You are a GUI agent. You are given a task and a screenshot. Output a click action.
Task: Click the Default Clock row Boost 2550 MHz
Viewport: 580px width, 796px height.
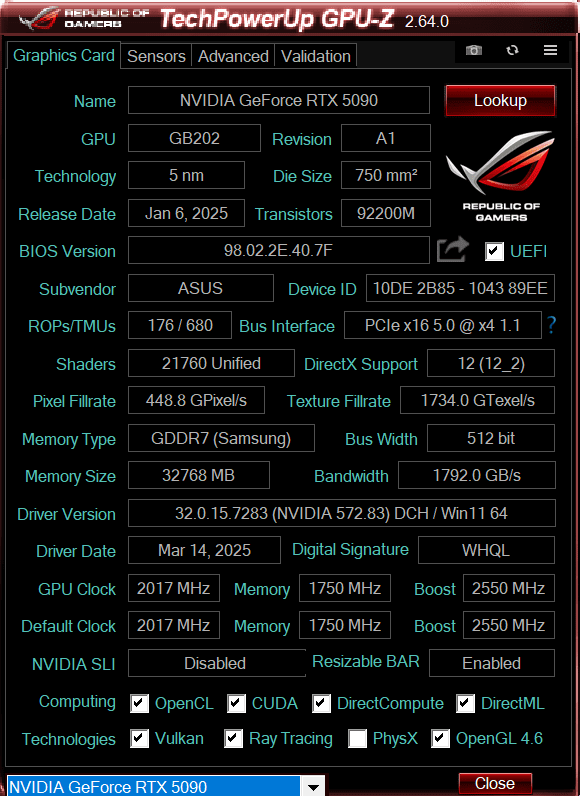coord(508,625)
